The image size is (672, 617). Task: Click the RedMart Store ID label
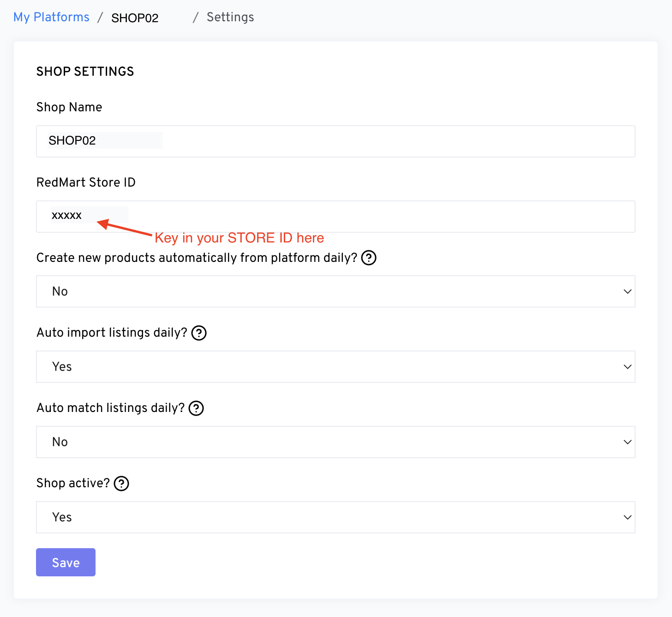point(86,182)
